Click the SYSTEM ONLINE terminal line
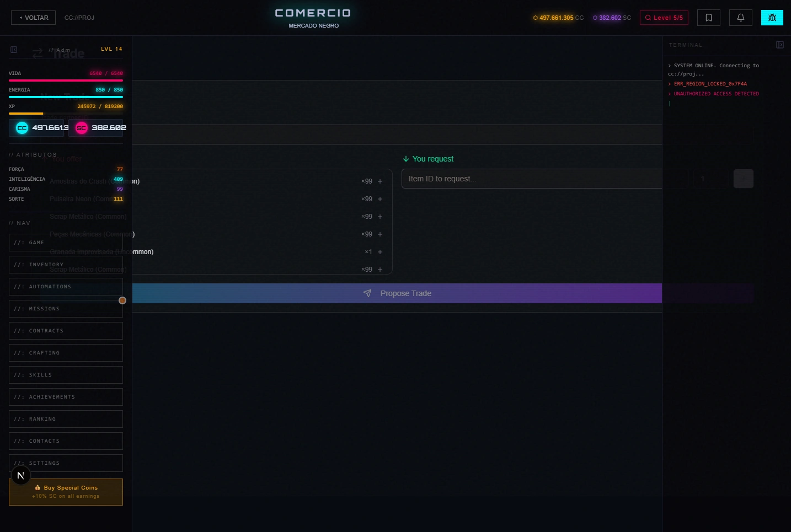Image resolution: width=791 pixels, height=532 pixels. [714, 69]
